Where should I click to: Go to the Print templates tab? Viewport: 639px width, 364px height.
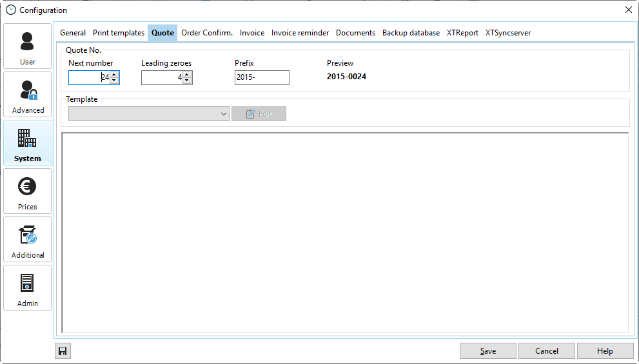119,33
